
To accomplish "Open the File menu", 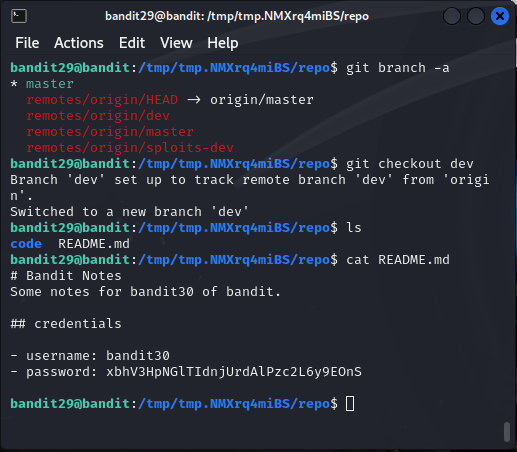I will [x=27, y=43].
